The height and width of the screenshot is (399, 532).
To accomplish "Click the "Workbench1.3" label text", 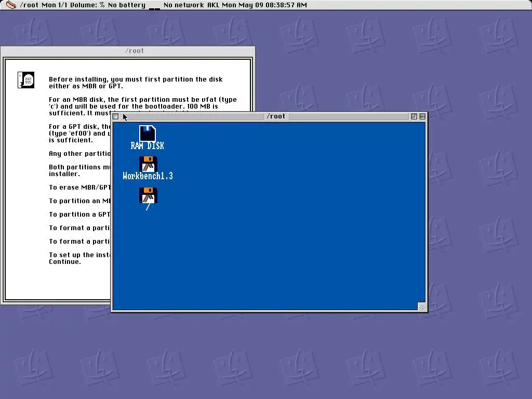I will click(x=148, y=176).
